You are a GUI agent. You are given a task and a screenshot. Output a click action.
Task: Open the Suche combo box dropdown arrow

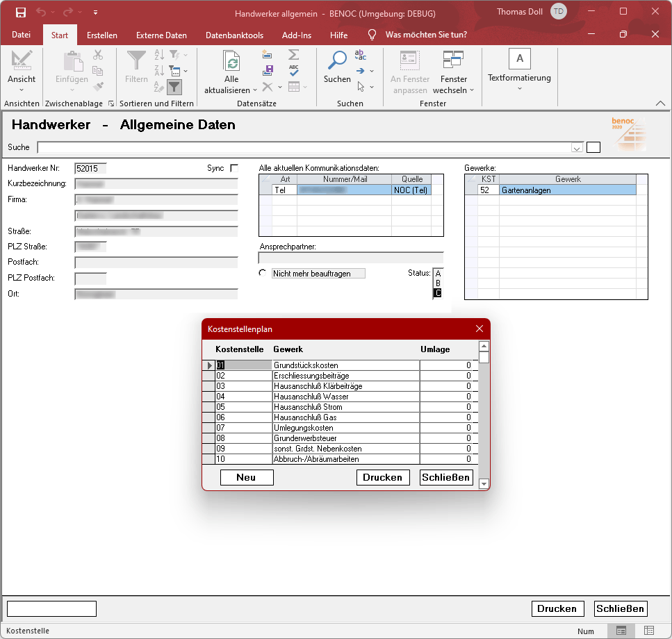pyautogui.click(x=576, y=147)
